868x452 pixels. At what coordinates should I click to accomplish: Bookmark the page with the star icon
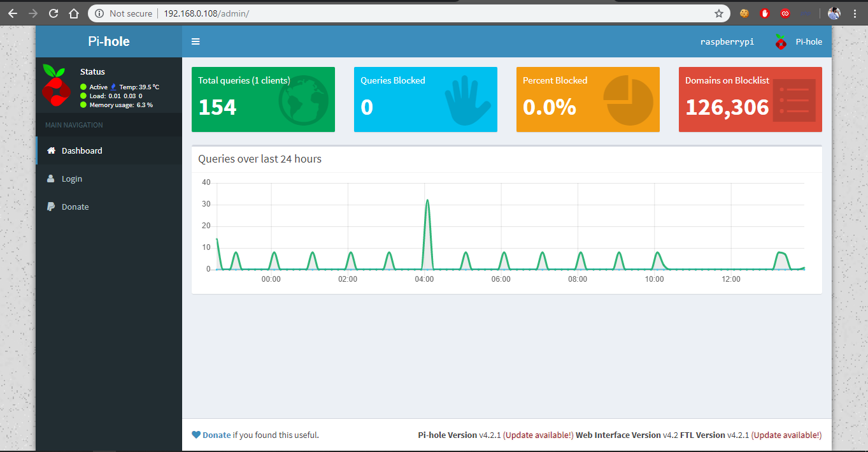(718, 13)
